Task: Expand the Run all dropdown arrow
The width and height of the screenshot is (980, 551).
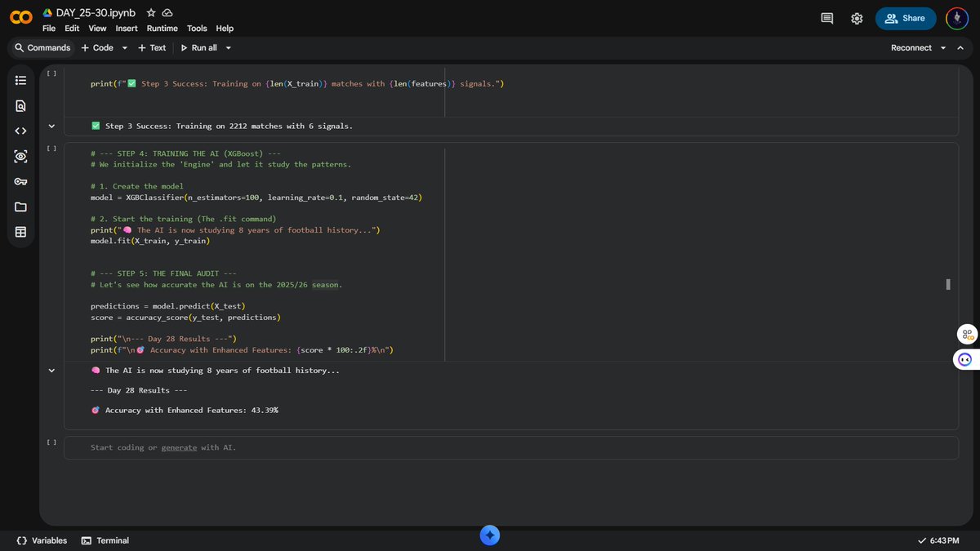Action: click(x=229, y=48)
